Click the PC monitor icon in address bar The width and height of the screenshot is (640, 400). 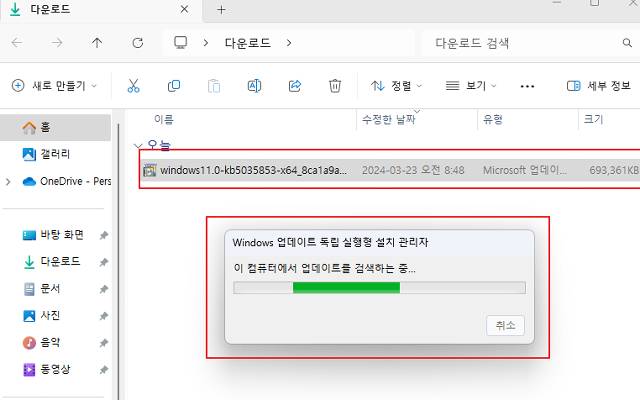point(180,42)
